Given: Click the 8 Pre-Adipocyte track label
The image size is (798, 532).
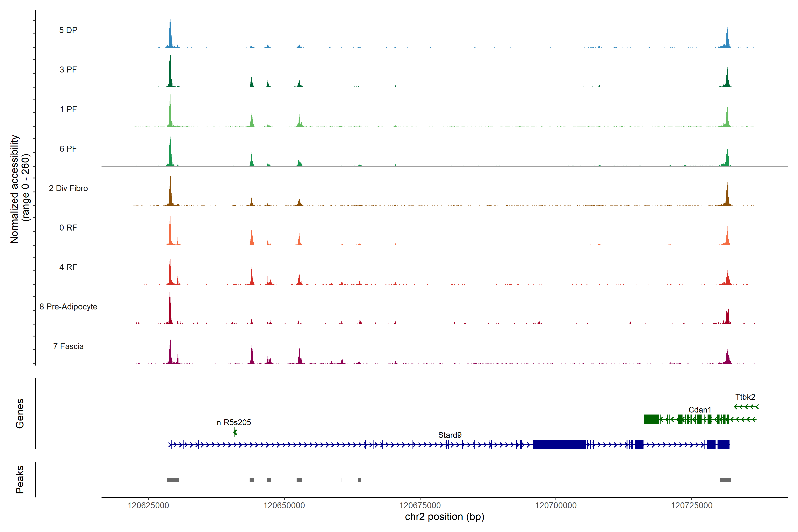Looking at the screenshot, I should [x=68, y=307].
